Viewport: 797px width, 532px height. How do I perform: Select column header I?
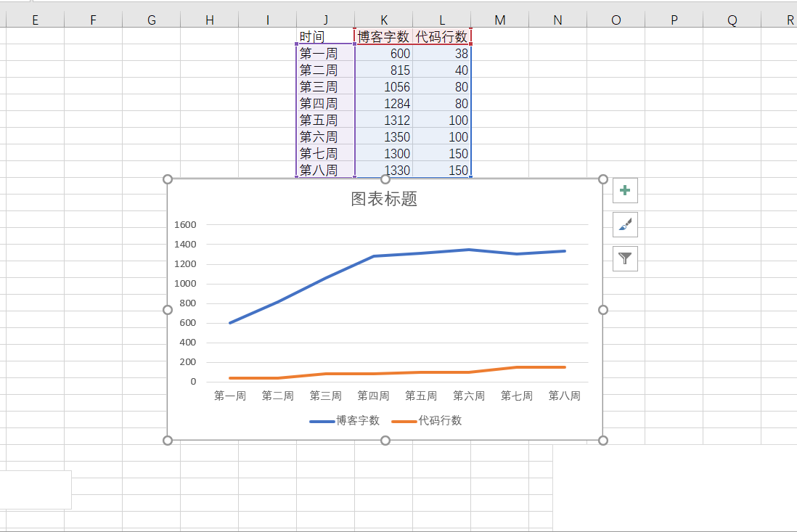point(267,20)
